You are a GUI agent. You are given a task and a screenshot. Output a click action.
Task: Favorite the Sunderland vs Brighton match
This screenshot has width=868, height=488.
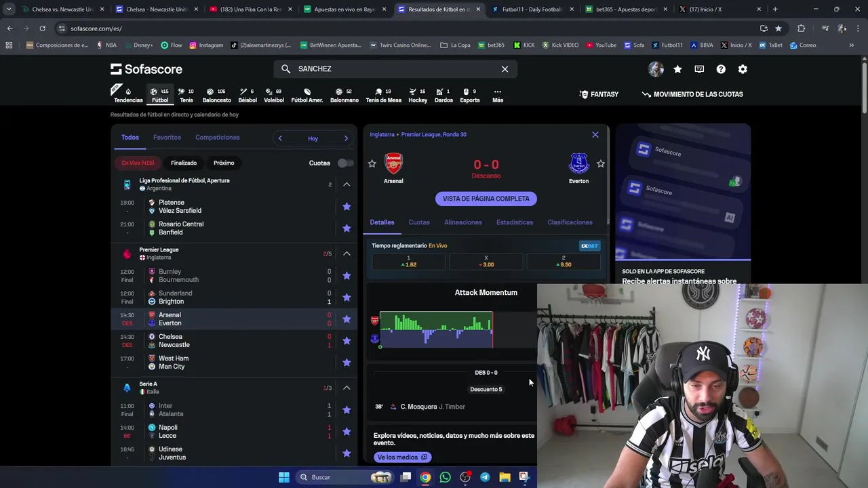pos(347,298)
